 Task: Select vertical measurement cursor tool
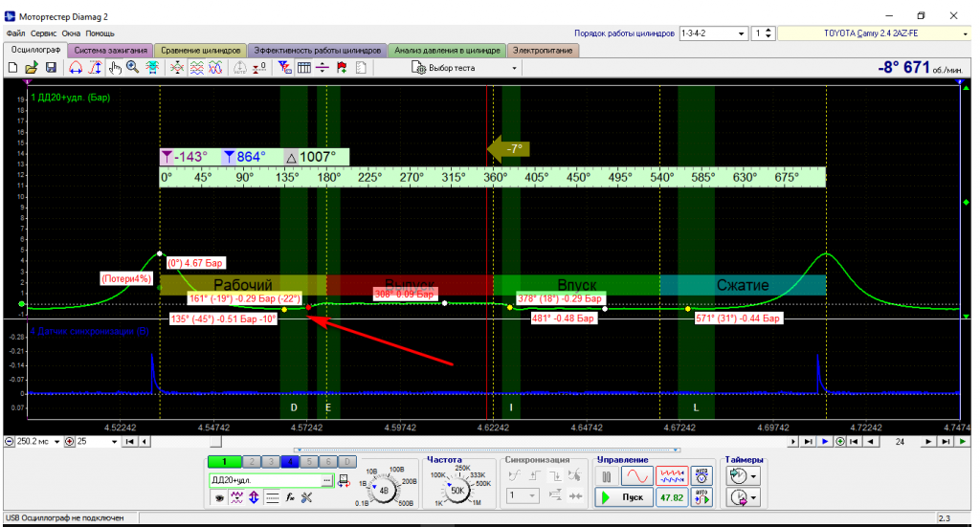(x=95, y=68)
